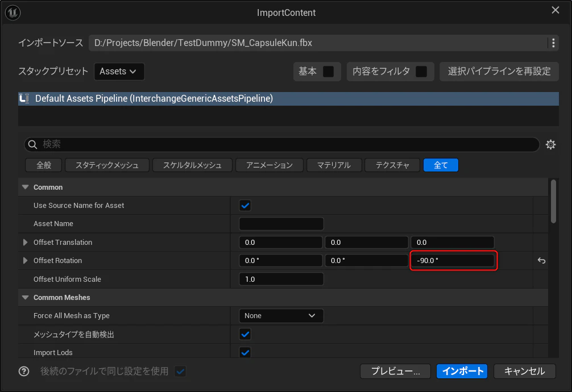This screenshot has width=572, height=392.
Task: Select the 全て filter tab
Action: pos(441,165)
